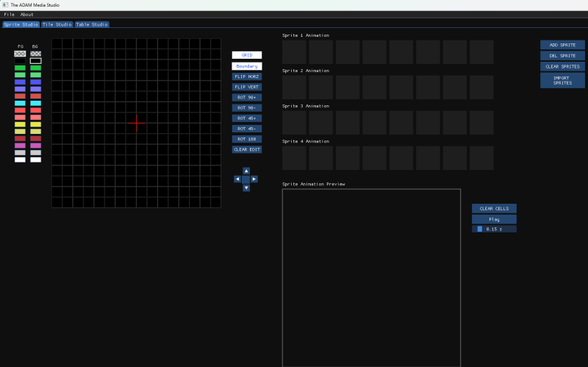Image resolution: width=588 pixels, height=367 pixels.
Task: Shift the sprite up with the up arrow
Action: (x=246, y=171)
